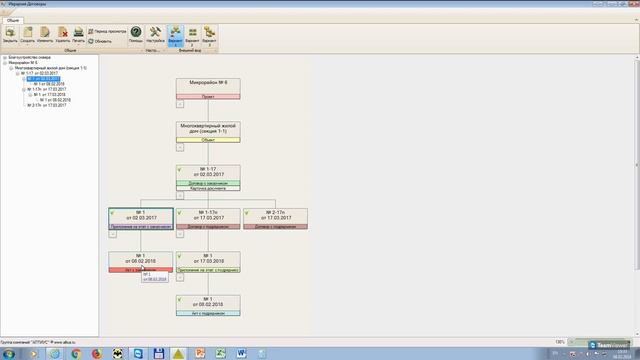
Task: Select highlighted tree row № 1 от 02.03.2017
Action: pos(44,79)
